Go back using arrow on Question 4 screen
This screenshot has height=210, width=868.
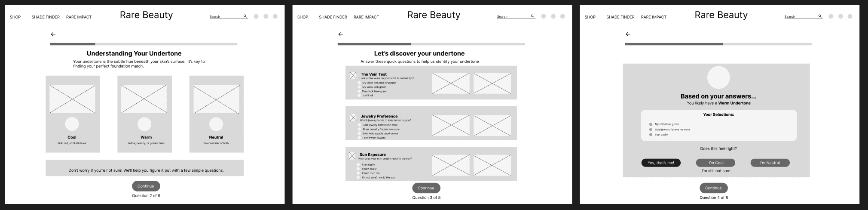coord(628,34)
